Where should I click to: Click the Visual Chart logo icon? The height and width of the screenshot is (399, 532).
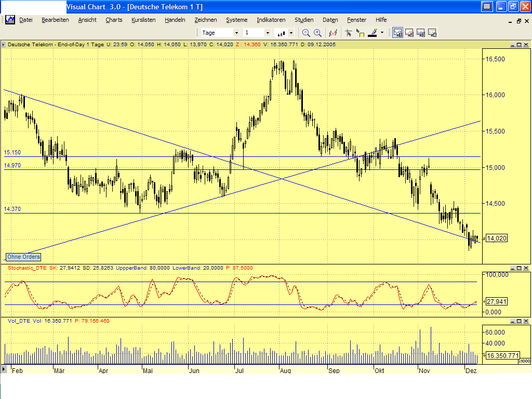9,20
